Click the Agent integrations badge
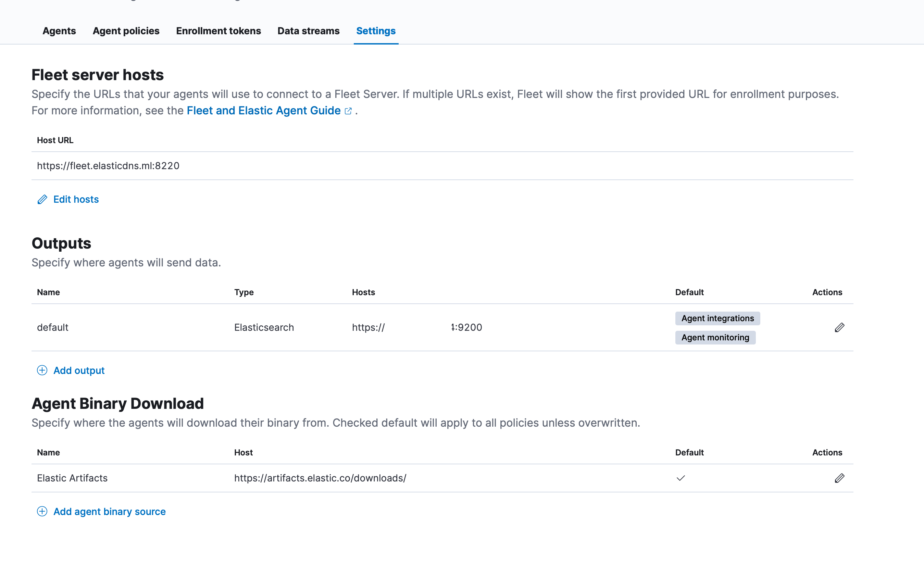924x565 pixels. [x=717, y=318]
